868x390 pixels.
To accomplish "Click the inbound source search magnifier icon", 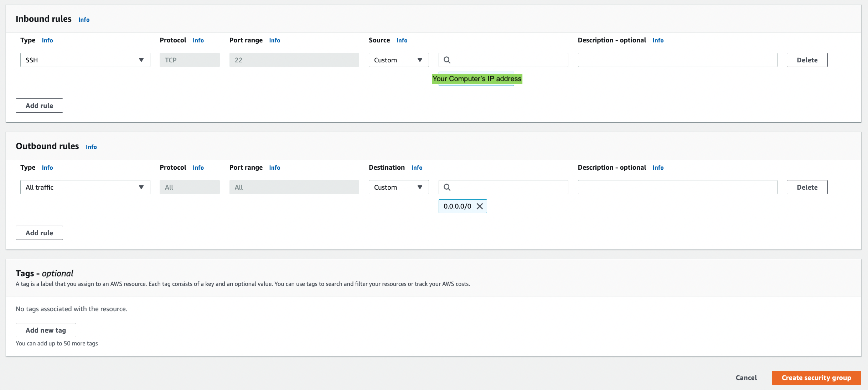I will click(447, 60).
